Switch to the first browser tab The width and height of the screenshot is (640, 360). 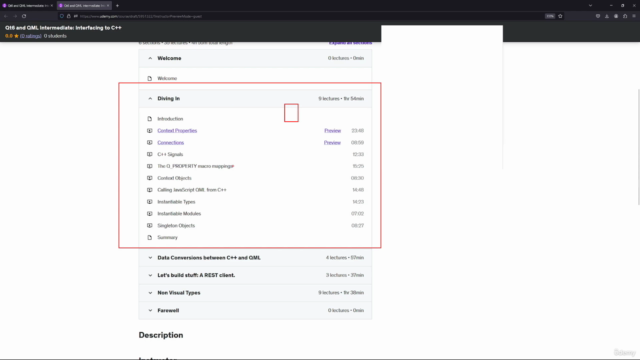coord(28,6)
